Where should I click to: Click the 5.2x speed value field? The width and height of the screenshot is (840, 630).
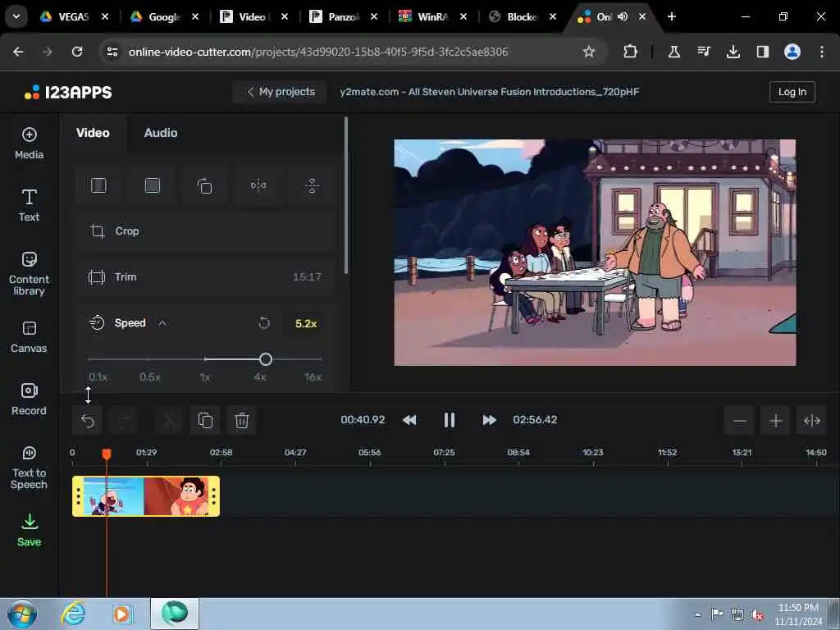[x=306, y=323]
